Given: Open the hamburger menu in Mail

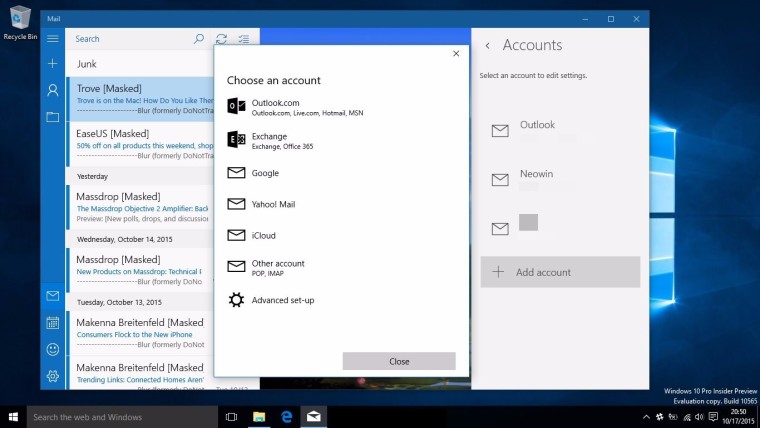Looking at the screenshot, I should point(53,39).
